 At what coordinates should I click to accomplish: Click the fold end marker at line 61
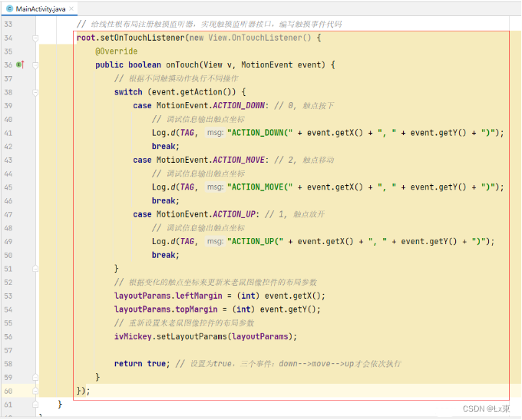point(35,405)
